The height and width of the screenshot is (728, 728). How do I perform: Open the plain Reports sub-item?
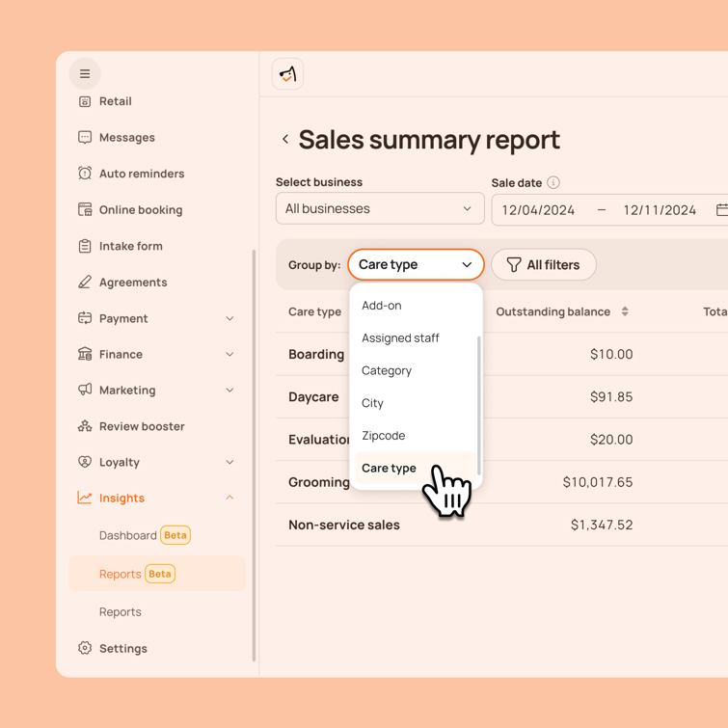121,612
